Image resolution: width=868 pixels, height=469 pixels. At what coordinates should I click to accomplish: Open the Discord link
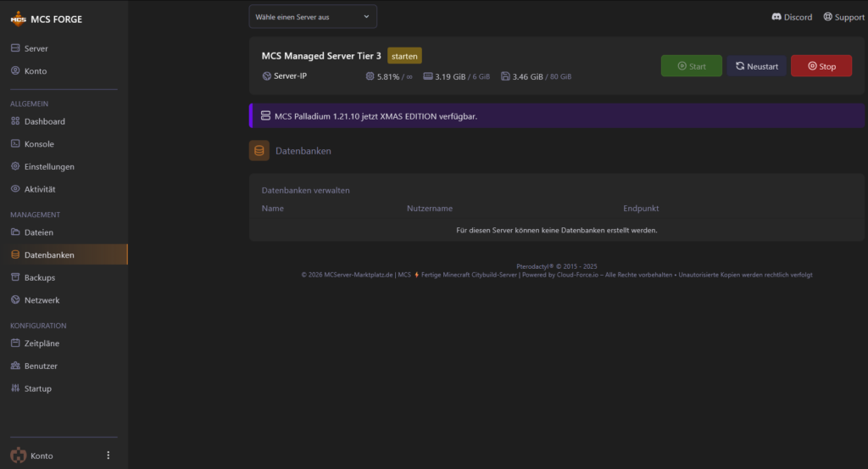(793, 17)
